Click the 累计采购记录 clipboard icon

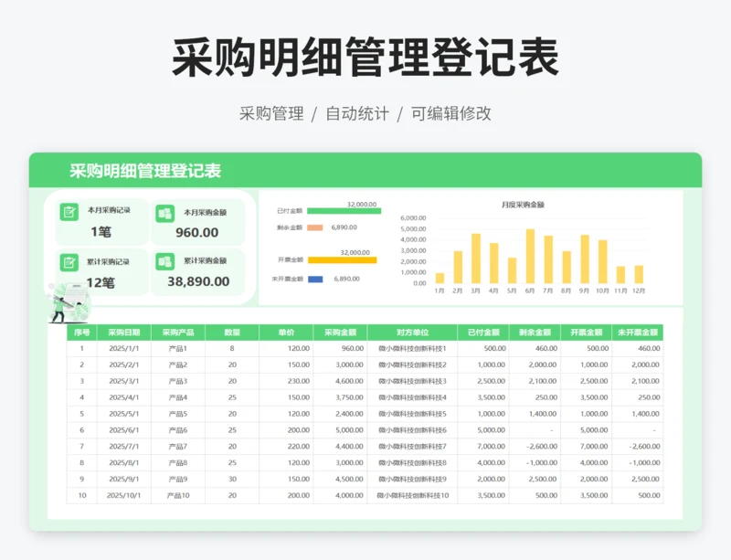[69, 262]
